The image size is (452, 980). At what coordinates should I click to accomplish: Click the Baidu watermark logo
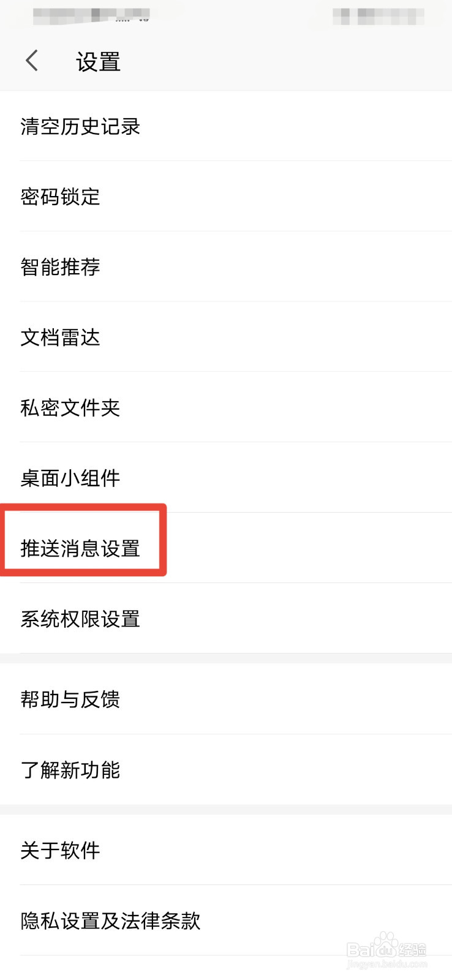point(386,946)
